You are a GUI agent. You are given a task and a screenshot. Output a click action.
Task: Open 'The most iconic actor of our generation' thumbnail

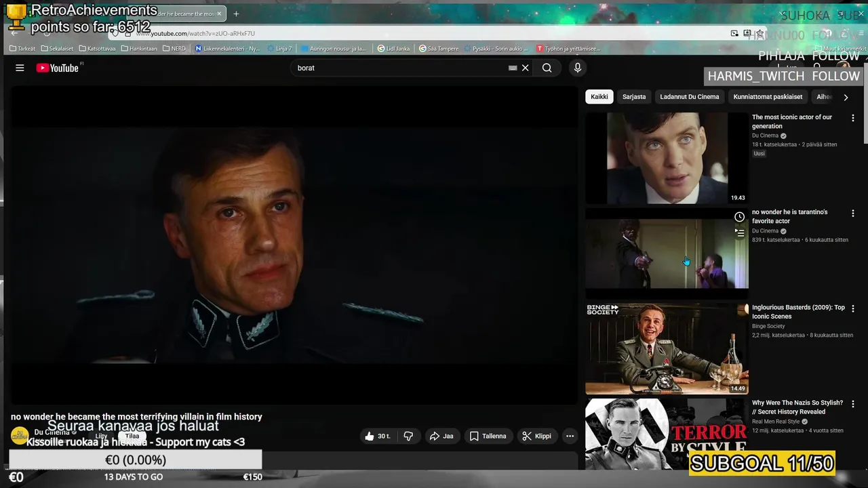coord(667,158)
